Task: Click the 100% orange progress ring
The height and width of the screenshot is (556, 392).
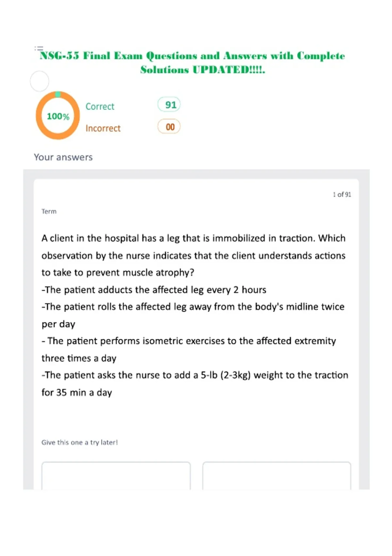Action: tap(58, 116)
